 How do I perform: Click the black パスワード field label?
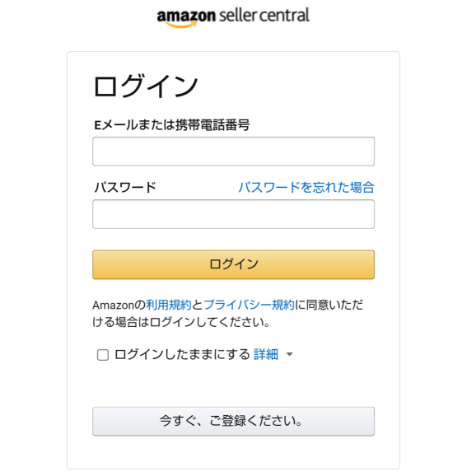[x=125, y=187]
